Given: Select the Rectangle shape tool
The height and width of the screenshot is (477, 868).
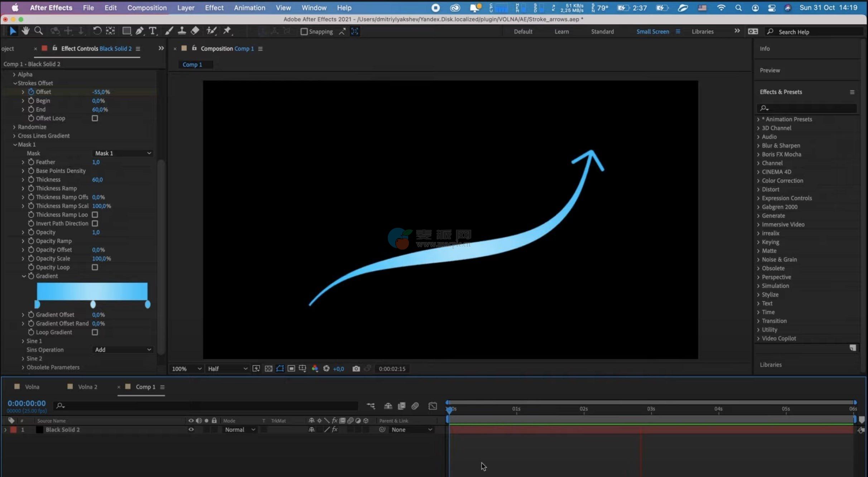Looking at the screenshot, I should click(126, 31).
